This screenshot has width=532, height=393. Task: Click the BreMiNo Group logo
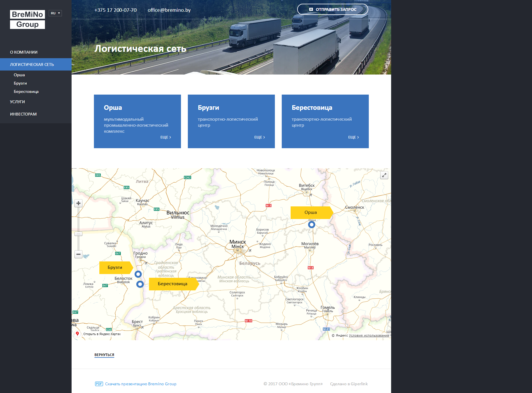[27, 19]
